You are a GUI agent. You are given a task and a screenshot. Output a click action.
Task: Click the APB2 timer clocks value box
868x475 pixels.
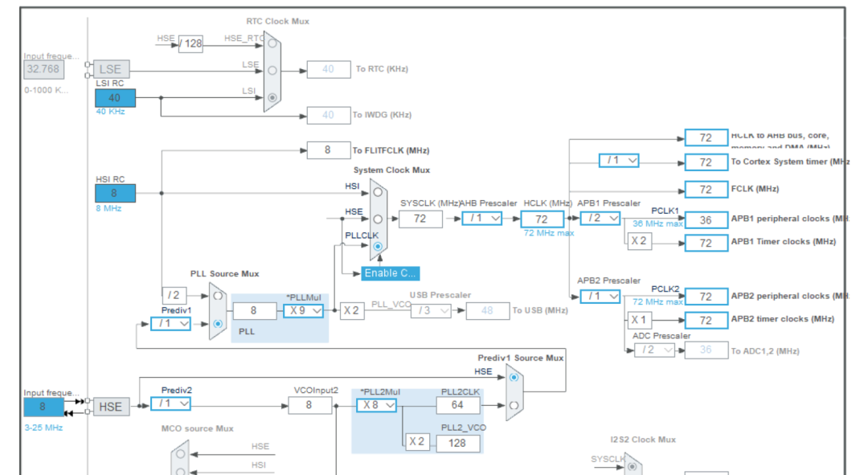click(706, 320)
